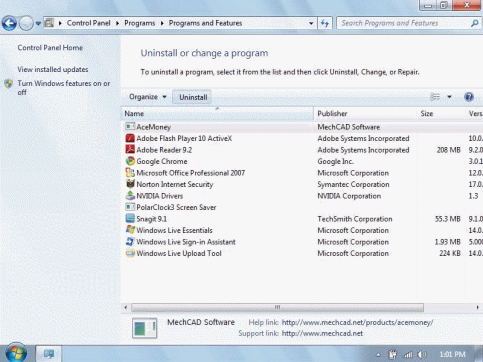
Task: Click the AceMoney program icon
Action: click(x=130, y=127)
